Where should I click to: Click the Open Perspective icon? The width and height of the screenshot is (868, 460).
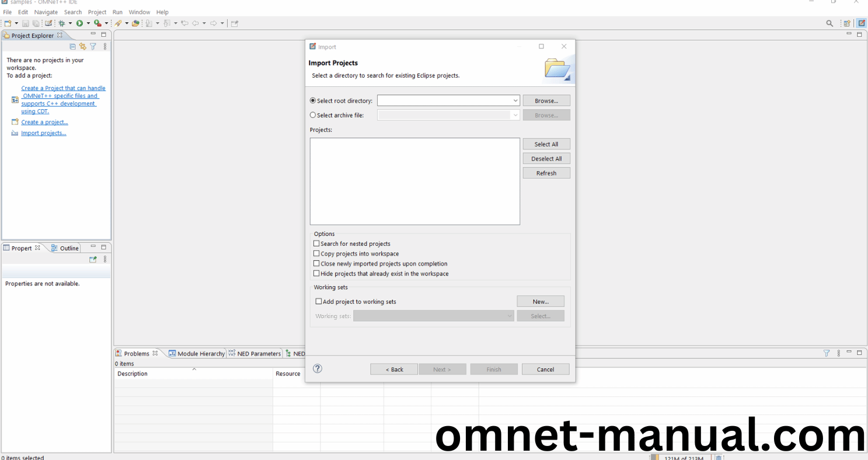click(846, 23)
